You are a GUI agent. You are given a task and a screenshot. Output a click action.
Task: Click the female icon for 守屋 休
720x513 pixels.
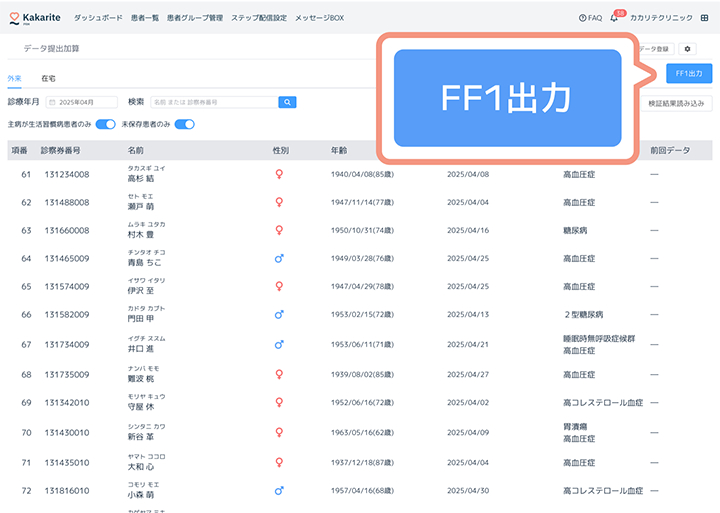tap(279, 402)
